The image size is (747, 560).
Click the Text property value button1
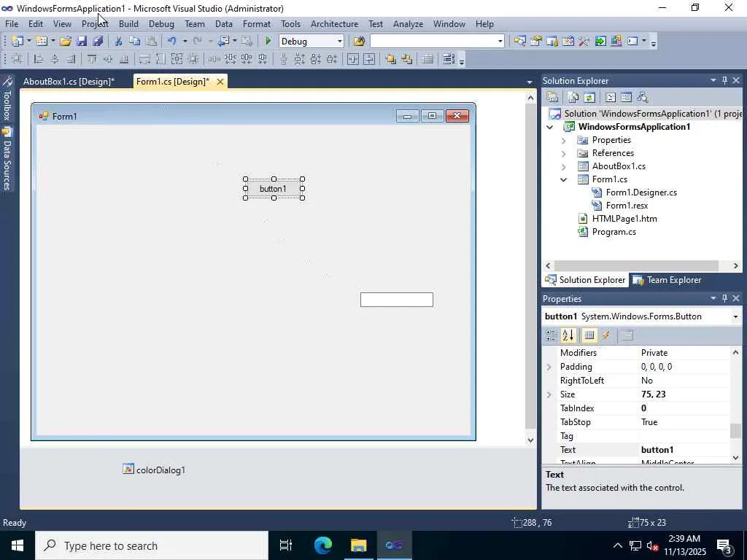[x=683, y=449]
